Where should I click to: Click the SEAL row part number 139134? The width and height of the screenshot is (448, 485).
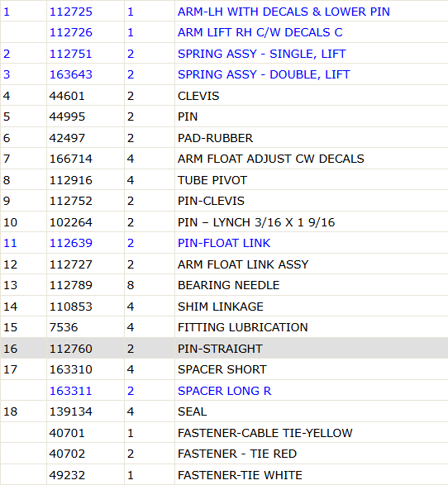tap(71, 411)
